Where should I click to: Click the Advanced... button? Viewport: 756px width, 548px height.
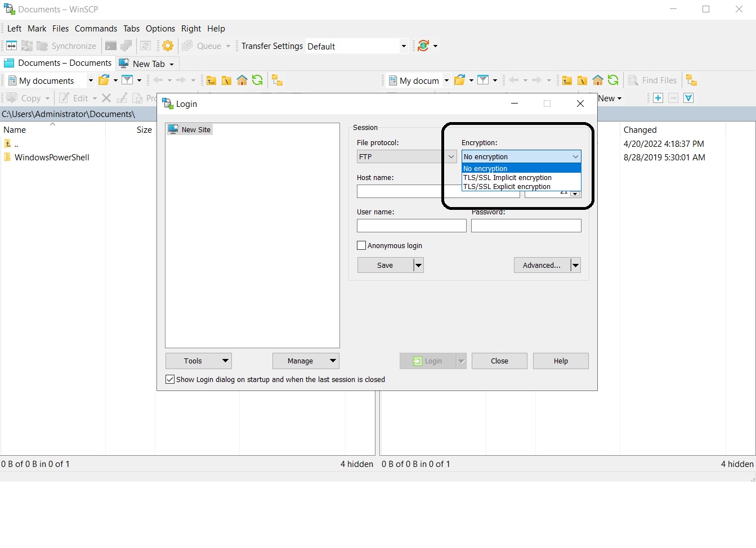pyautogui.click(x=542, y=265)
